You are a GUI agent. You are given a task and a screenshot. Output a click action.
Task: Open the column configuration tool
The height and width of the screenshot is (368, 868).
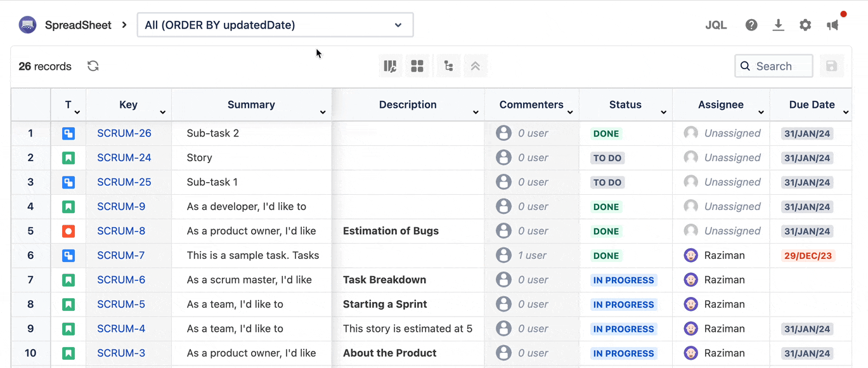(390, 66)
